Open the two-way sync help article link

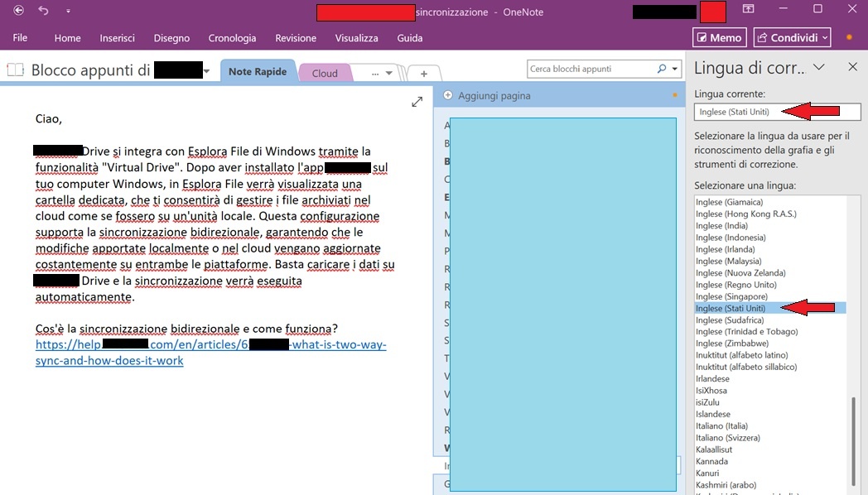click(210, 353)
